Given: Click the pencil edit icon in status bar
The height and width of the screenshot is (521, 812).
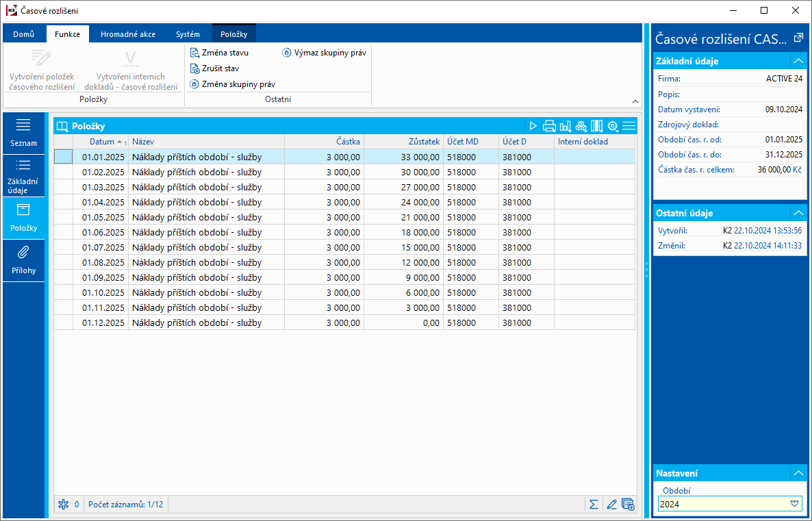Looking at the screenshot, I should 611,505.
